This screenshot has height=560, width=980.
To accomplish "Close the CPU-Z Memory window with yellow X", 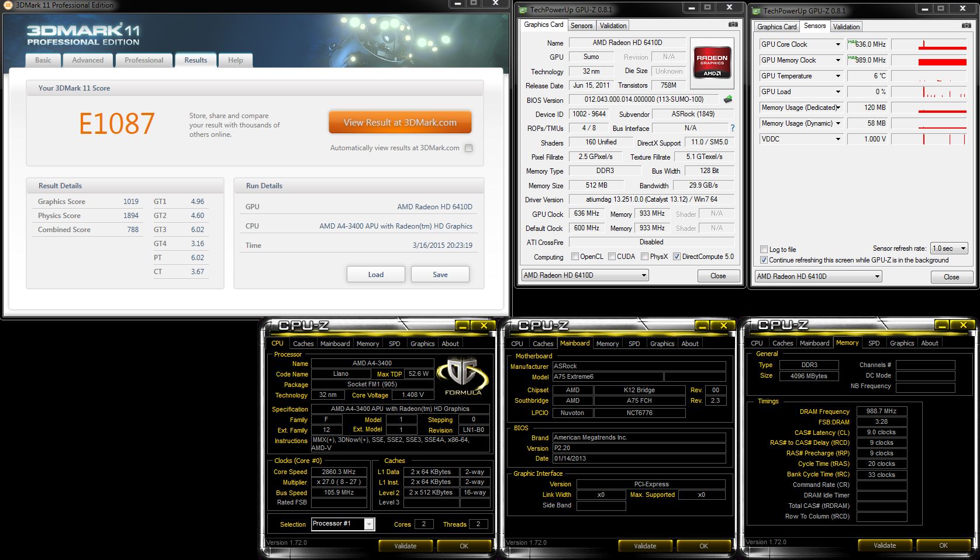I will (964, 326).
